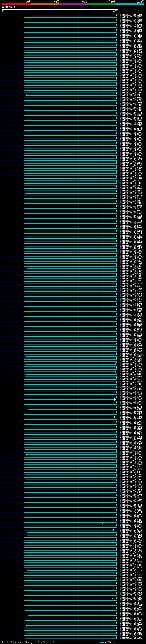Select label UniRef100_P22843
This screenshot has height=644, width=146.
click(x=131, y=291)
